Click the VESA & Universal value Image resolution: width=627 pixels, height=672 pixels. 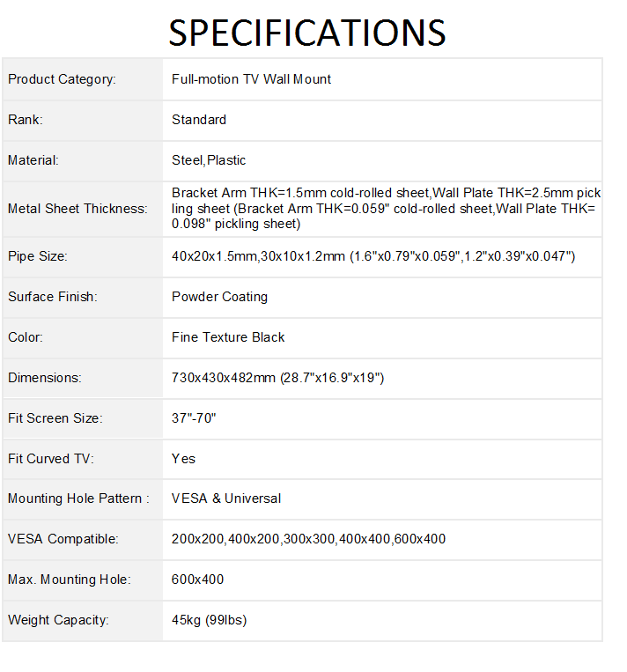pos(226,498)
